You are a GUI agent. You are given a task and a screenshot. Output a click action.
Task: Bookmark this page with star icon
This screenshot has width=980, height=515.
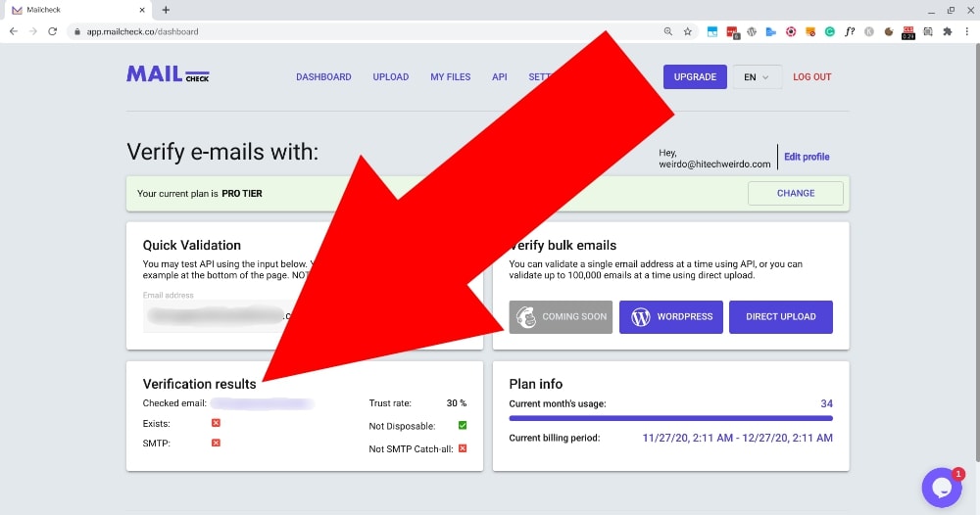tap(688, 31)
